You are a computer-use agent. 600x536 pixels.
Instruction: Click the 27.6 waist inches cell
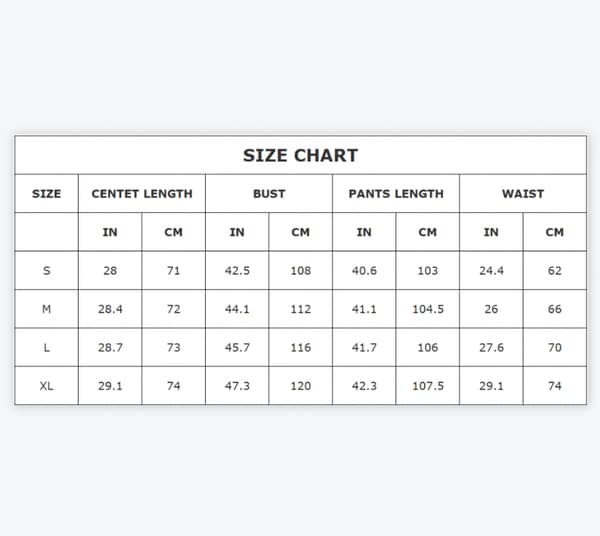tap(491, 347)
